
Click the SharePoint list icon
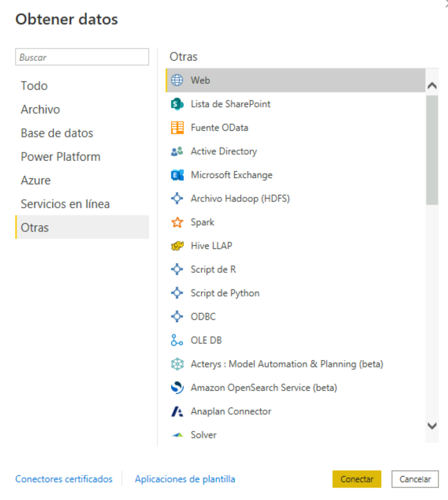point(177,104)
